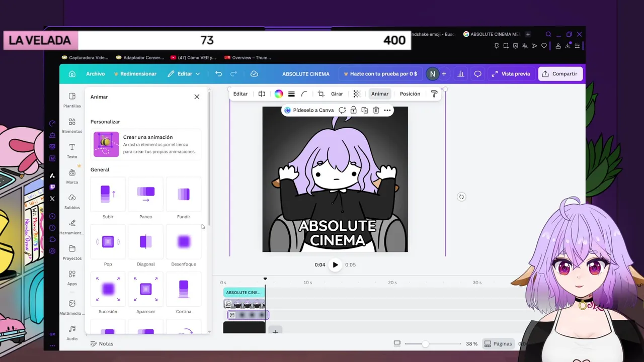
Task: Click Editar in the image toolbar
Action: tap(240, 94)
